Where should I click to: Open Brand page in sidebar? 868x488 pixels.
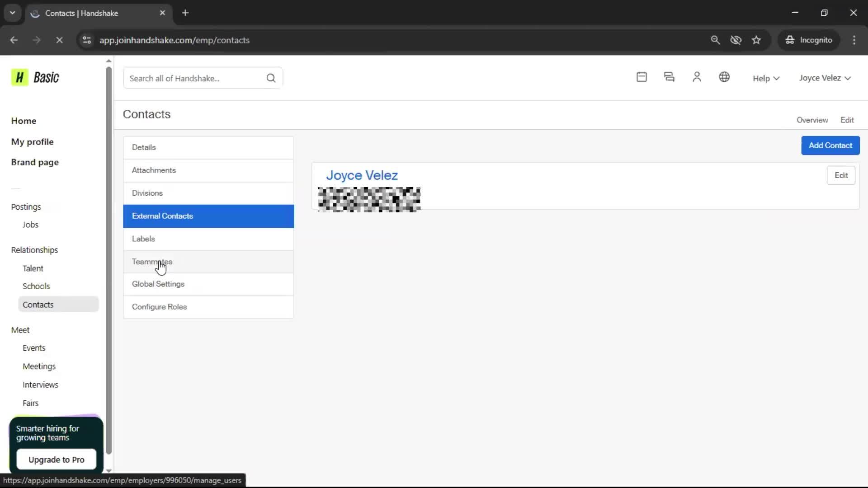click(35, 162)
